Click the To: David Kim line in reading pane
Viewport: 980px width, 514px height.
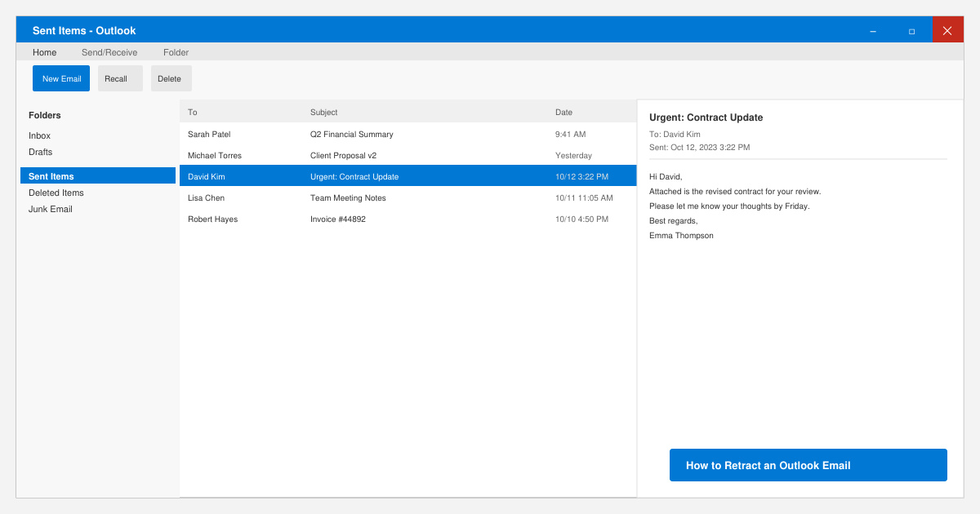tap(675, 134)
